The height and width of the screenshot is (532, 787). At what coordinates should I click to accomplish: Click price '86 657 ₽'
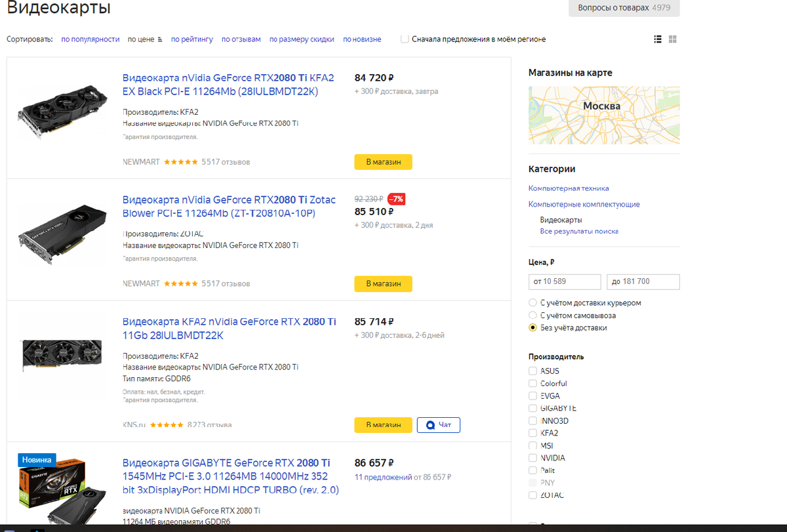[374, 462]
